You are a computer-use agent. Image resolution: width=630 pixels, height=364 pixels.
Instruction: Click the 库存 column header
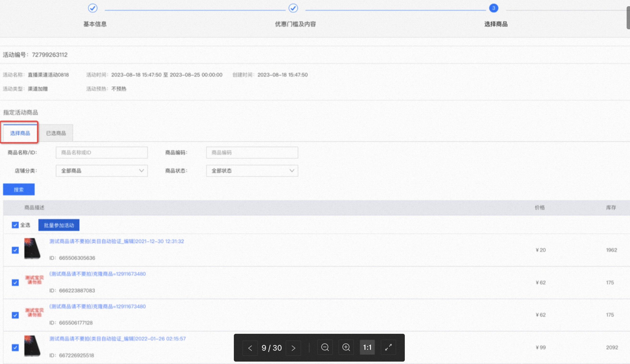point(611,207)
